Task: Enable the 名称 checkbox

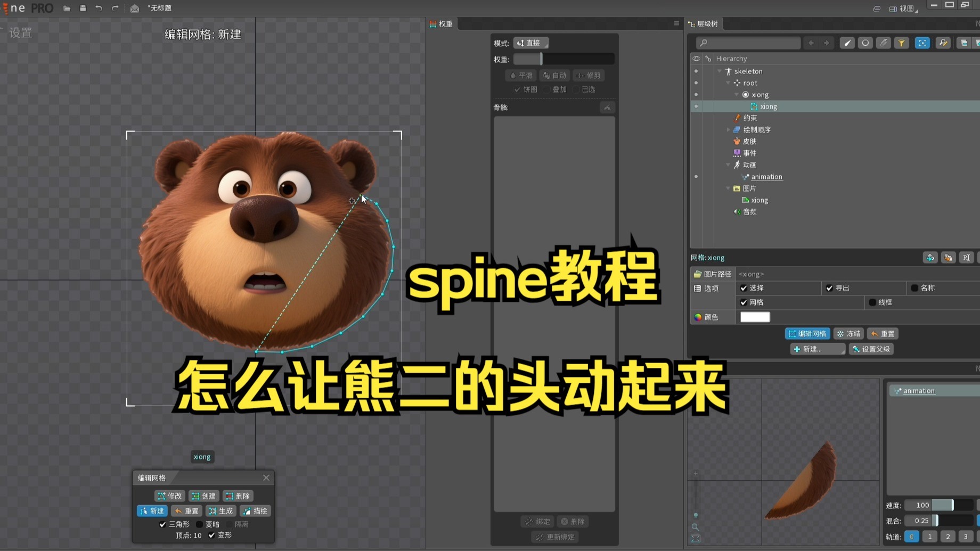Action: (x=914, y=288)
